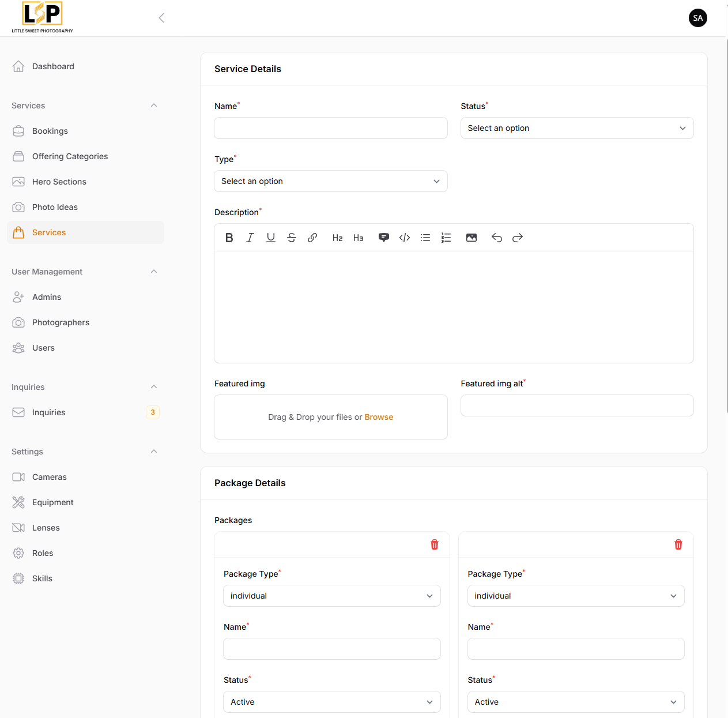Viewport: 728px width, 718px height.
Task: Click the service Name input field
Action: [330, 128]
